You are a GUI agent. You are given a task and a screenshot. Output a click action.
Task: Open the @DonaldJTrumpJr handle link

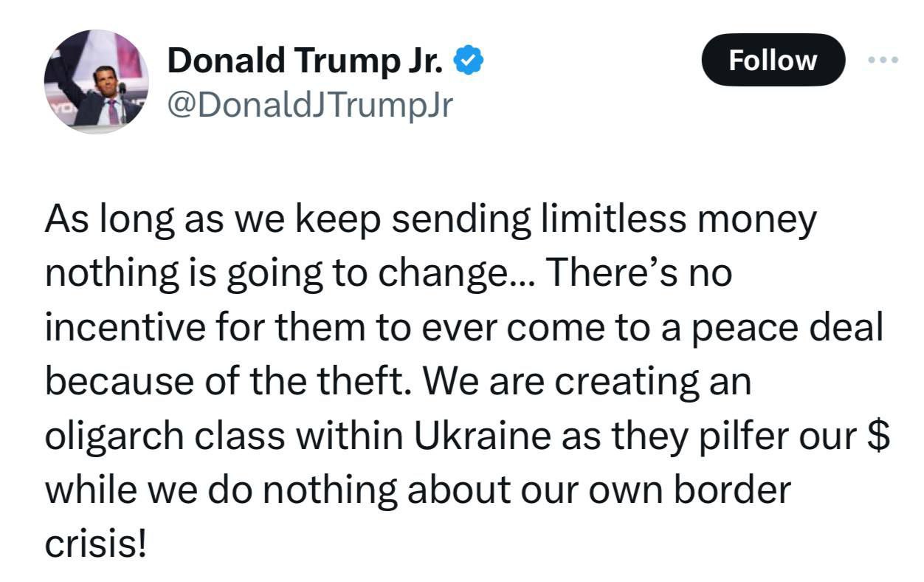(309, 106)
